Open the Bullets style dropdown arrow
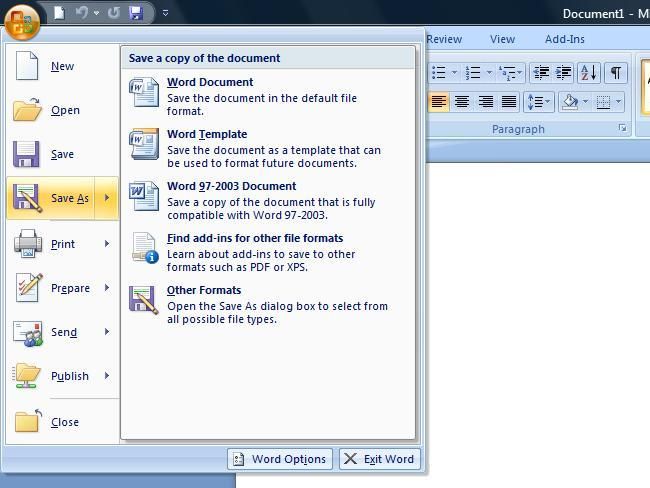650x488 pixels. click(x=455, y=73)
